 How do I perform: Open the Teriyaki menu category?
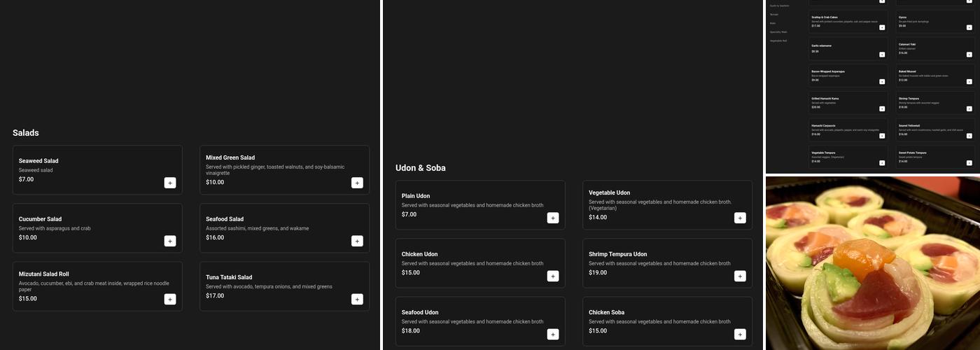click(773, 14)
